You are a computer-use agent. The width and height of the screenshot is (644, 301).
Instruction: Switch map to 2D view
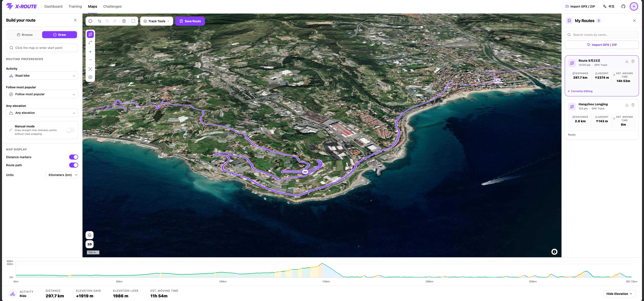click(90, 244)
